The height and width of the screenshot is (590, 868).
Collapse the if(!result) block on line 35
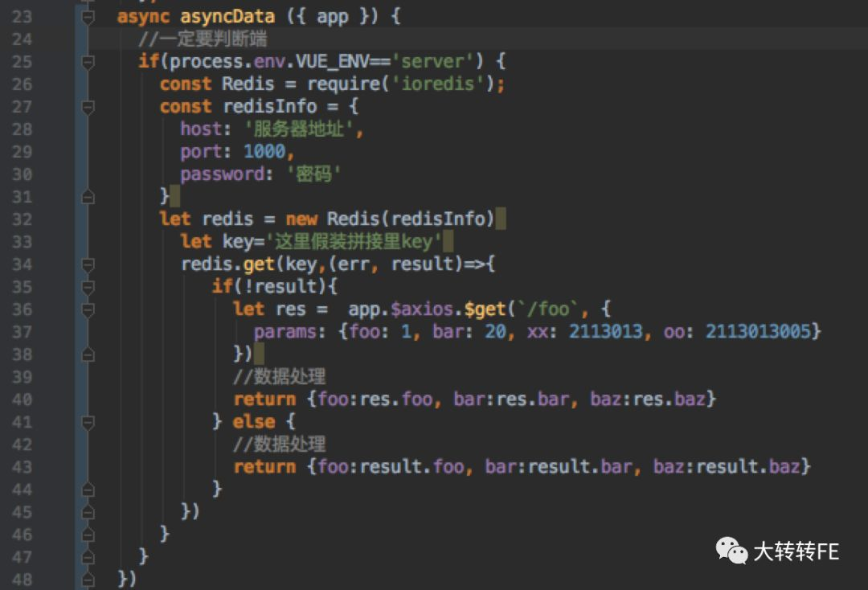click(x=88, y=287)
